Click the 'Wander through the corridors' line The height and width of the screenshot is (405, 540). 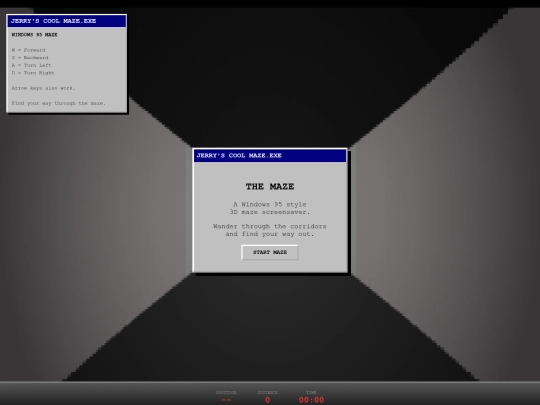270,226
